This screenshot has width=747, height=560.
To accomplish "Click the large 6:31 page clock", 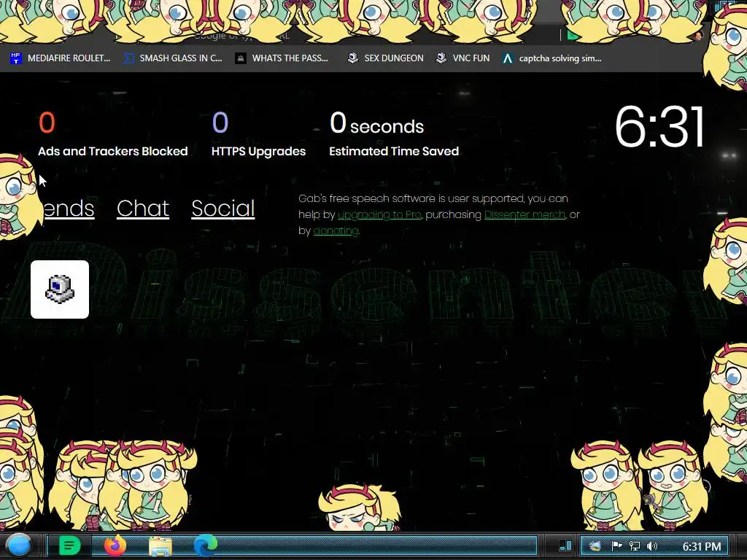I will click(x=659, y=127).
